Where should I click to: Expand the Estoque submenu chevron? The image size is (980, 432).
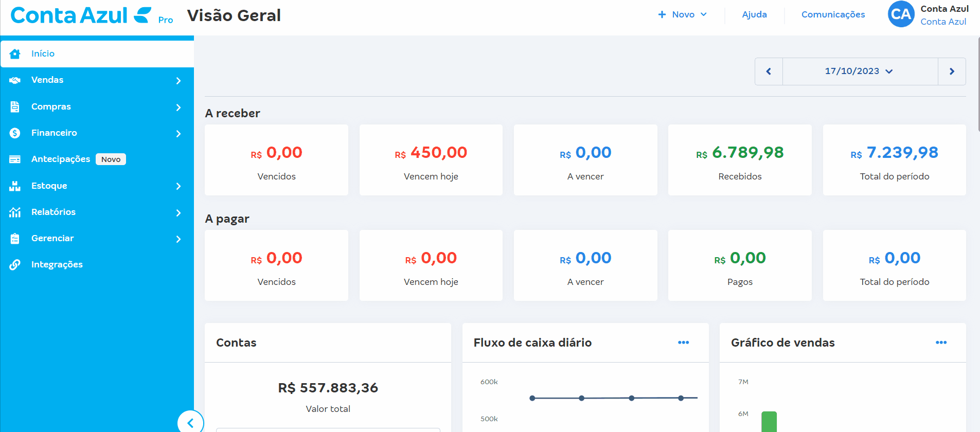point(179,186)
